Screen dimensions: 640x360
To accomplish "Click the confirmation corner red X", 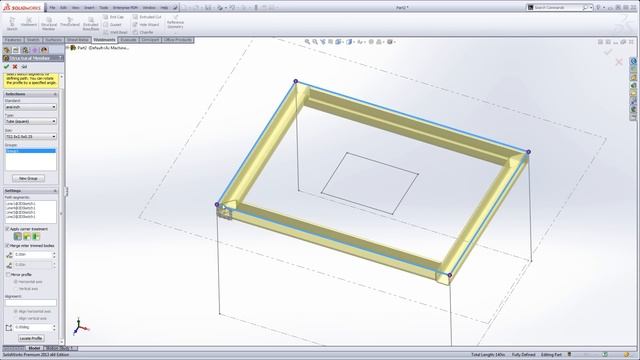I will point(619,62).
